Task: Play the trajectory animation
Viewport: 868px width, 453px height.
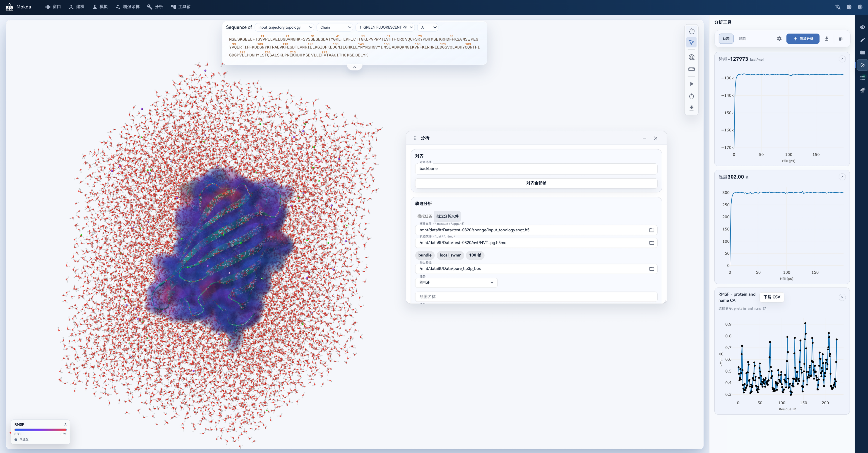Action: tap(691, 84)
